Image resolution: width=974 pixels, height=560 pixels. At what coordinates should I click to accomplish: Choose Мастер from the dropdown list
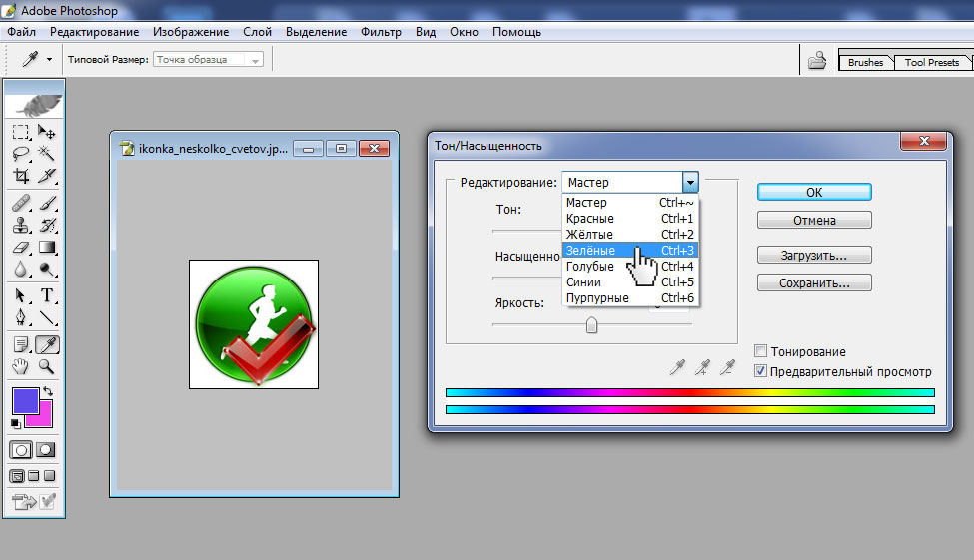pyautogui.click(x=630, y=203)
